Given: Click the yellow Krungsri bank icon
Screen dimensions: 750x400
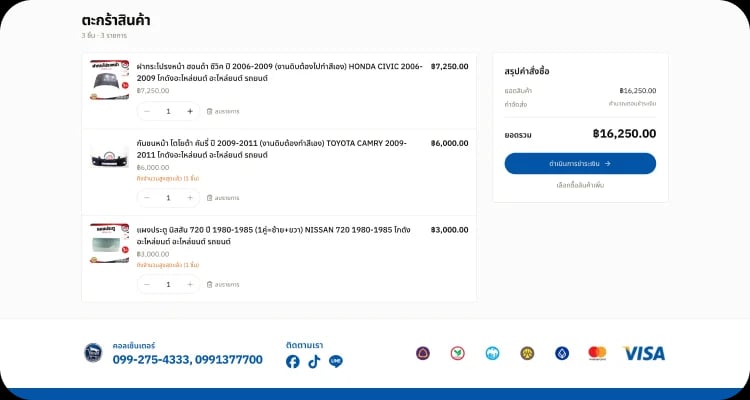Looking at the screenshot, I should coord(527,354).
